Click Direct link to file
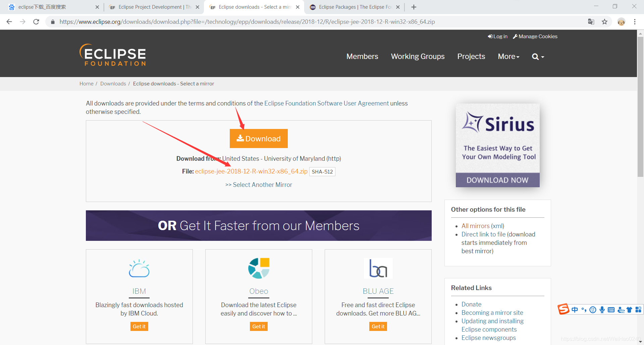This screenshot has height=345, width=644. pyautogui.click(x=483, y=234)
